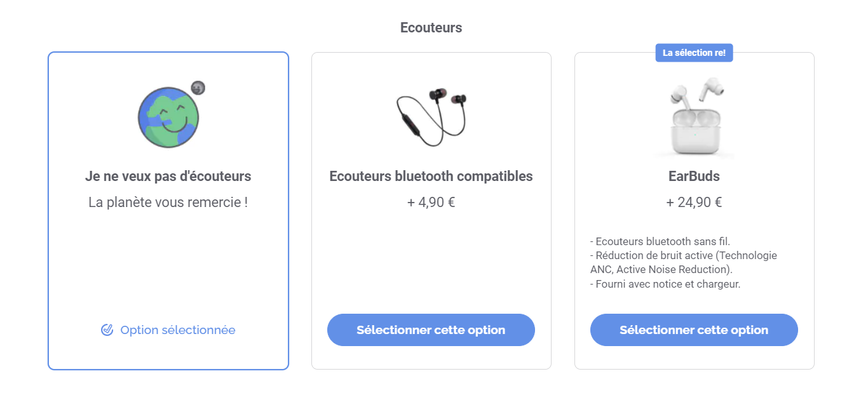Click the smiling Earth globe icon
This screenshot has width=868, height=395.
[x=168, y=117]
